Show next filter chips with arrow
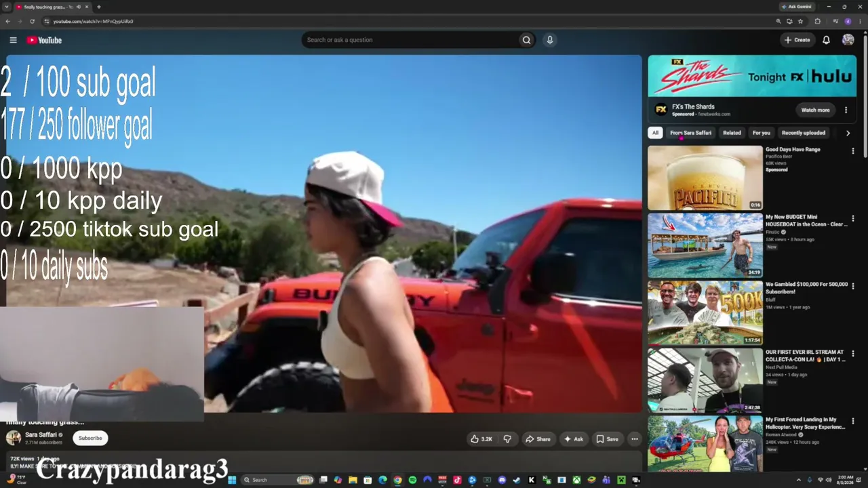The height and width of the screenshot is (488, 868). (x=848, y=133)
